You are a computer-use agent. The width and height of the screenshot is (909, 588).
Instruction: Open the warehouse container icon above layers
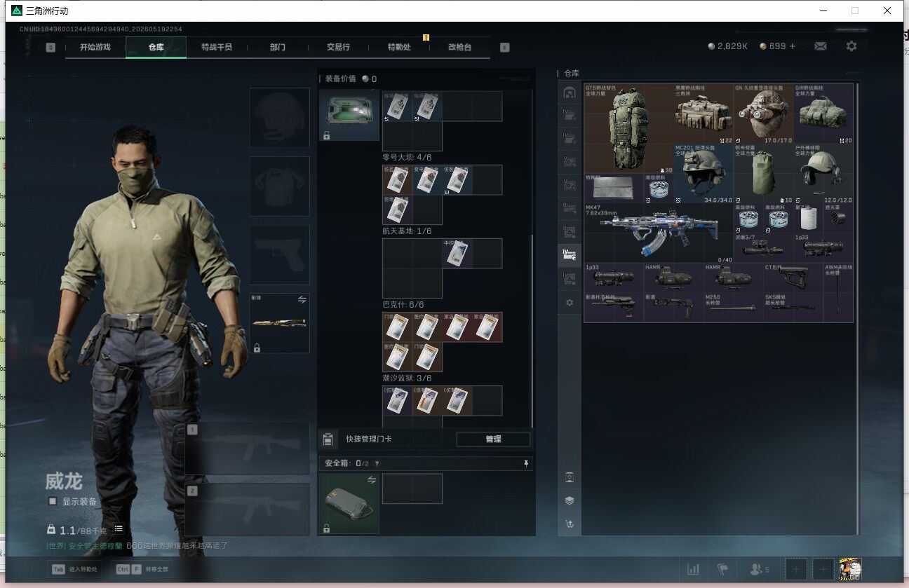[x=570, y=477]
